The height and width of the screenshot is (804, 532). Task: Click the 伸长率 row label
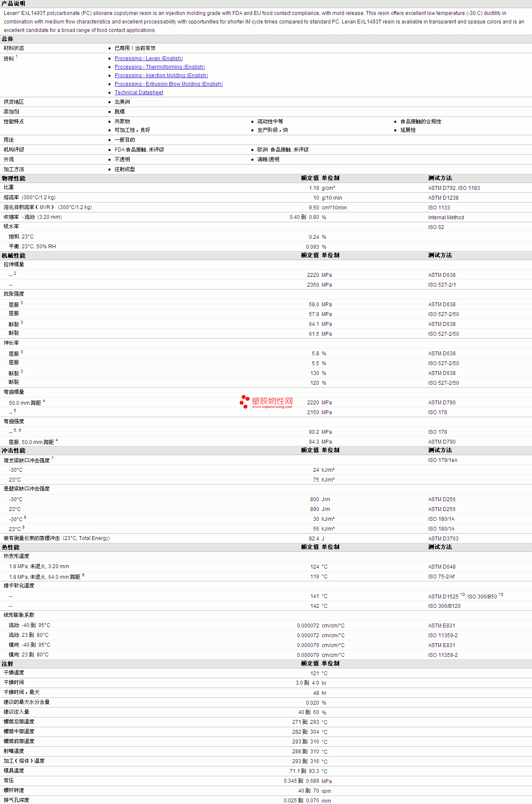tap(11, 343)
